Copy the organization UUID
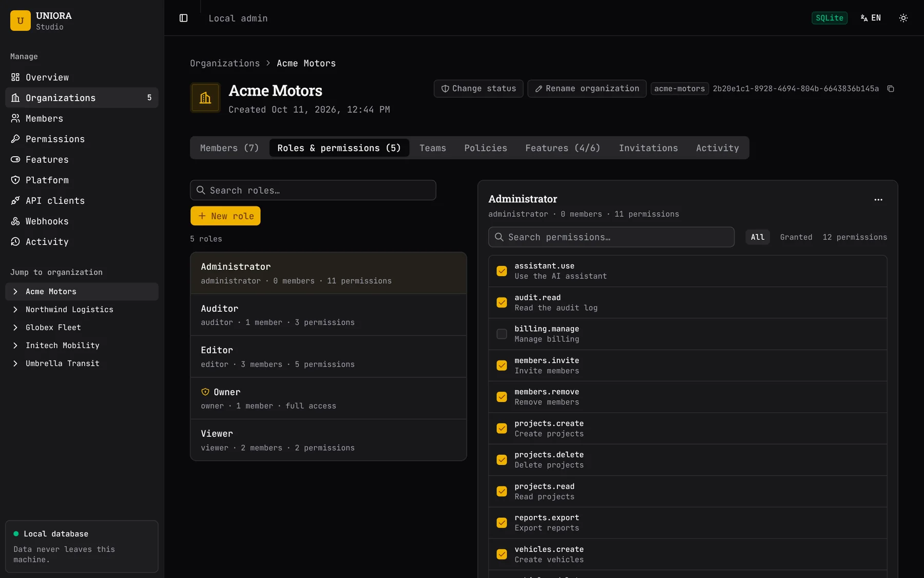The height and width of the screenshot is (578, 924). tap(891, 89)
